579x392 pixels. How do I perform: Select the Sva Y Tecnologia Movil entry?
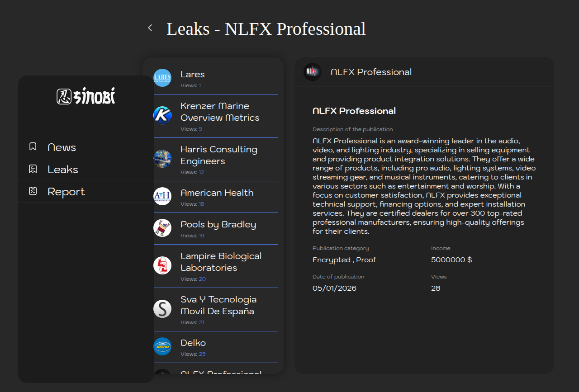pos(218,305)
